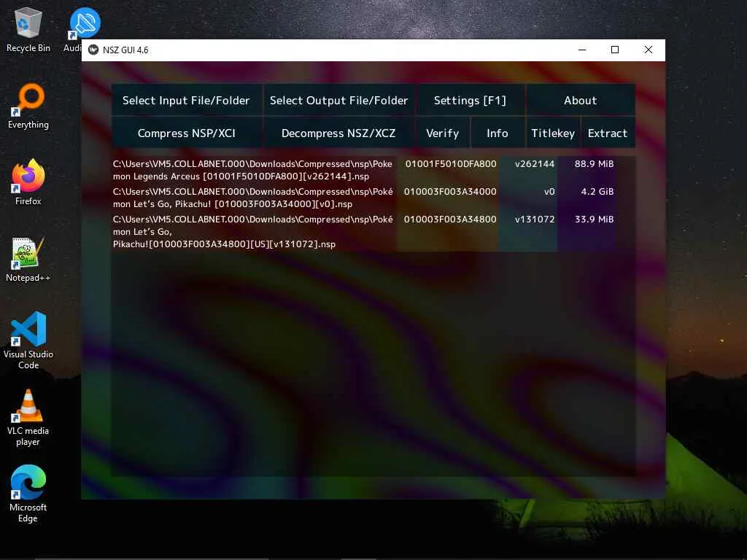Click the Titlekey button

coord(553,133)
